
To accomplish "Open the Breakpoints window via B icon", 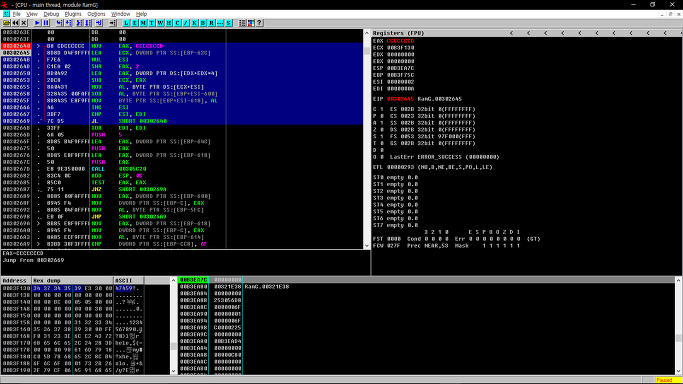I will click(203, 23).
